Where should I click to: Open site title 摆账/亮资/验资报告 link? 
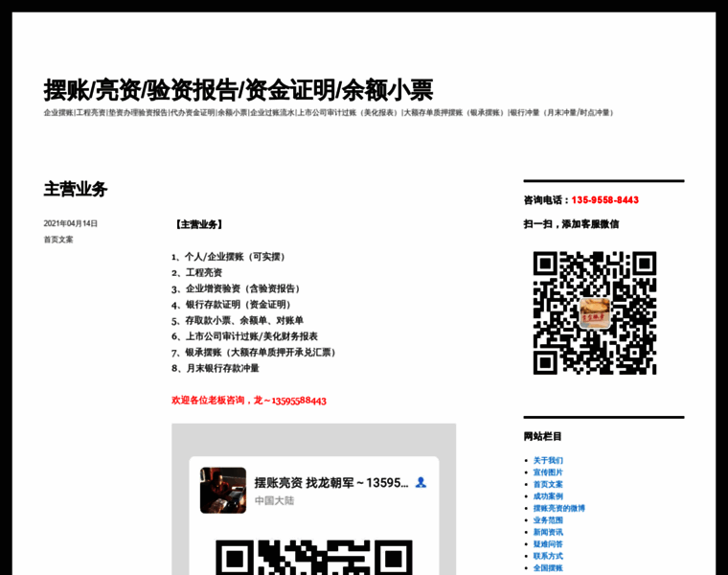tap(239, 90)
